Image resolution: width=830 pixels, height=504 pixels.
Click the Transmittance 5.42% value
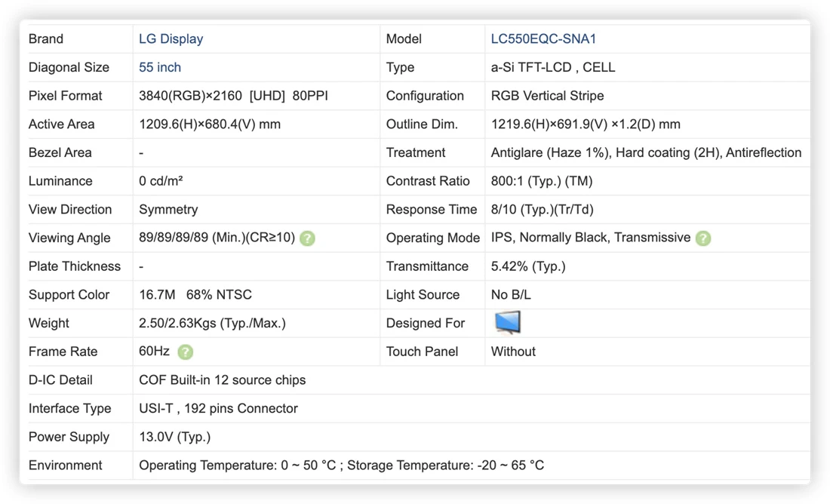pyautogui.click(x=527, y=266)
